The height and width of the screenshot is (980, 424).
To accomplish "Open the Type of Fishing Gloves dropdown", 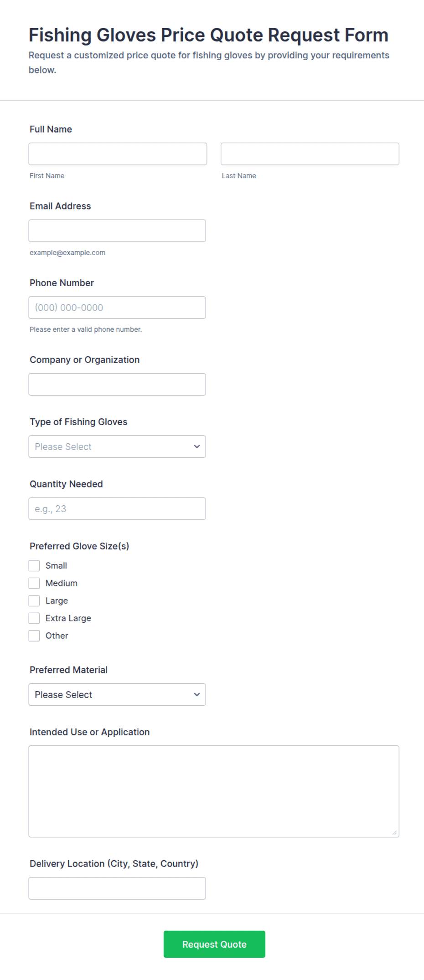I will [x=117, y=446].
